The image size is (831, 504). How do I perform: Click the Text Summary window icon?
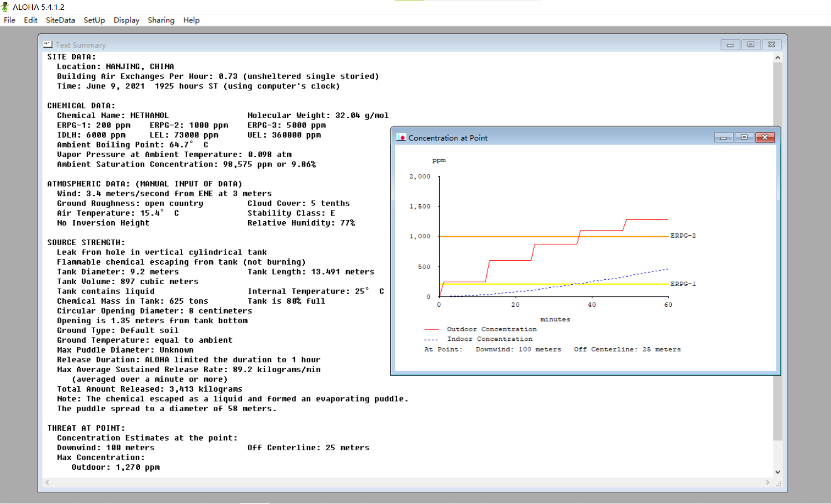point(48,44)
